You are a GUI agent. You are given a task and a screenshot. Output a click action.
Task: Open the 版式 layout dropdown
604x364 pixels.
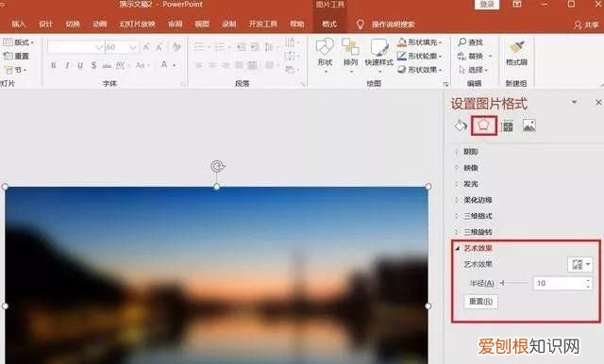pyautogui.click(x=19, y=41)
